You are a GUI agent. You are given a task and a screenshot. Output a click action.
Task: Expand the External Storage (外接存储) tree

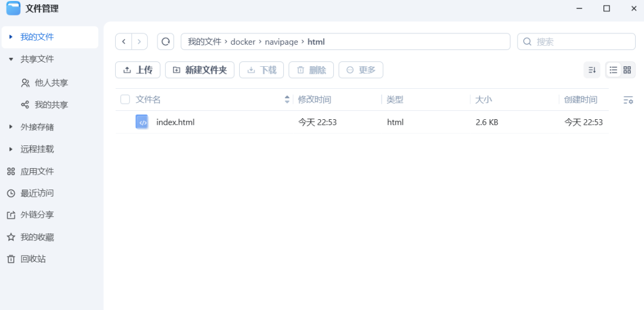click(11, 127)
